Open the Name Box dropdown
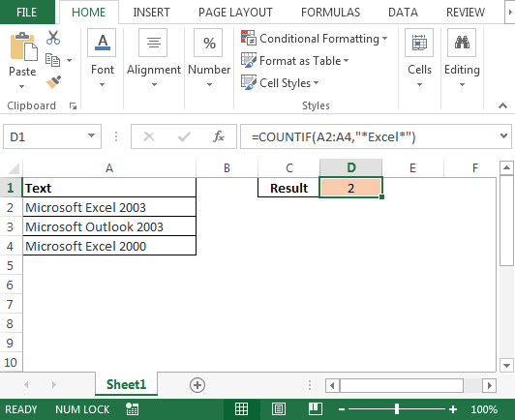This screenshot has height=420, width=515. coord(91,135)
